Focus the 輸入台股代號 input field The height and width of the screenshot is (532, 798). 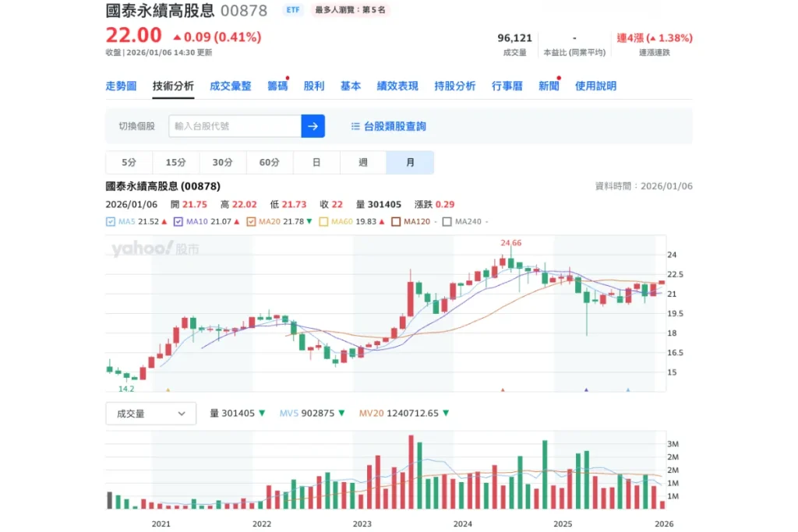[x=235, y=126]
